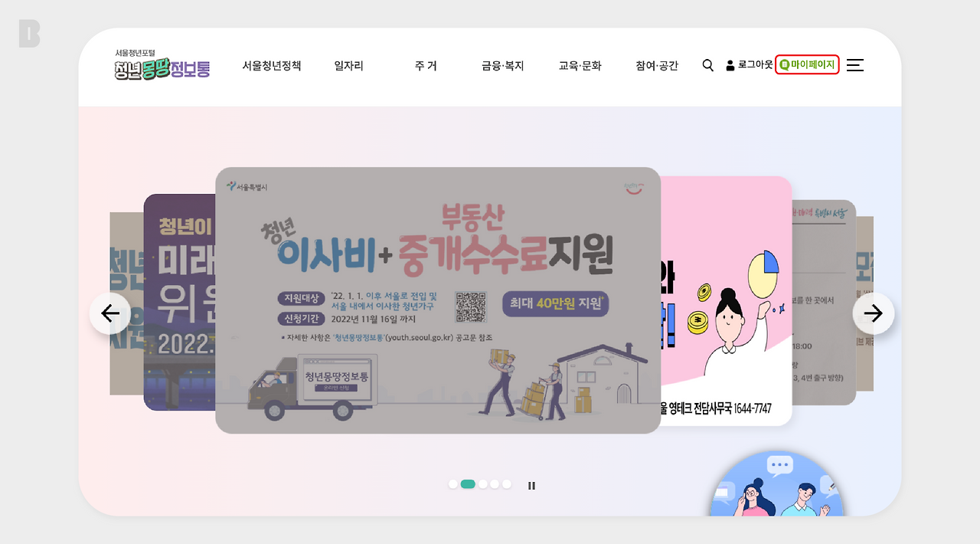Screen dimensions: 980x544
Task: Select the third carousel indicator dot
Action: pos(483,484)
